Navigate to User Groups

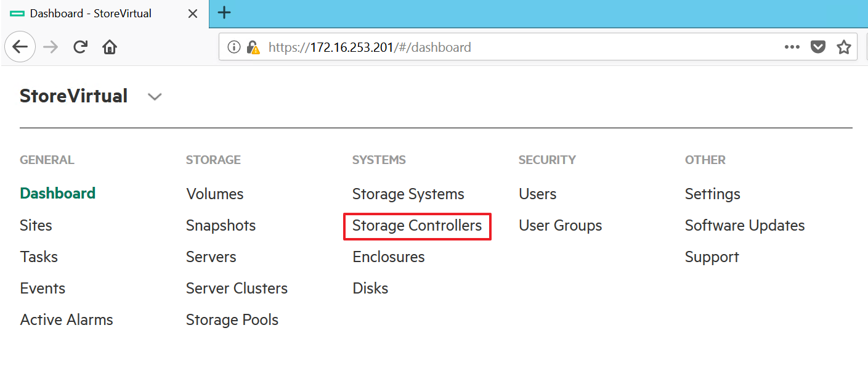(x=561, y=226)
